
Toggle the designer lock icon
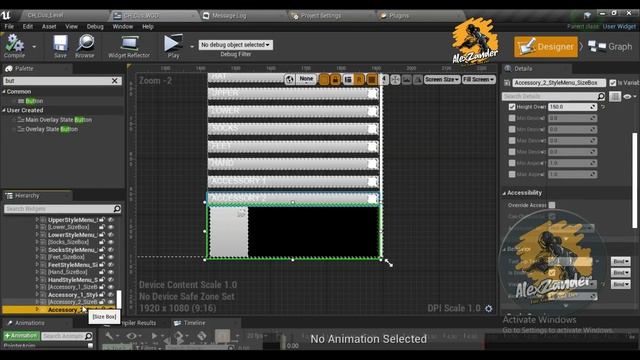pos(335,79)
